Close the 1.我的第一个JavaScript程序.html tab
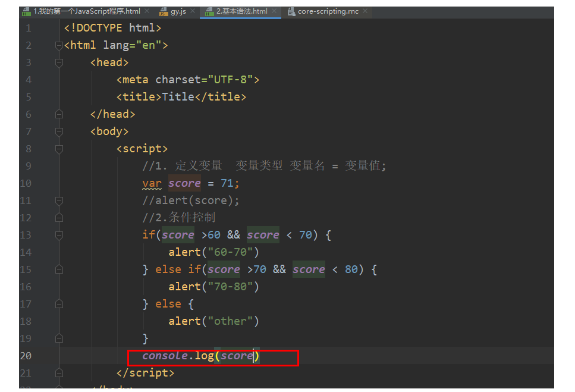Image resolution: width=575 pixels, height=392 pixels. coord(147,11)
